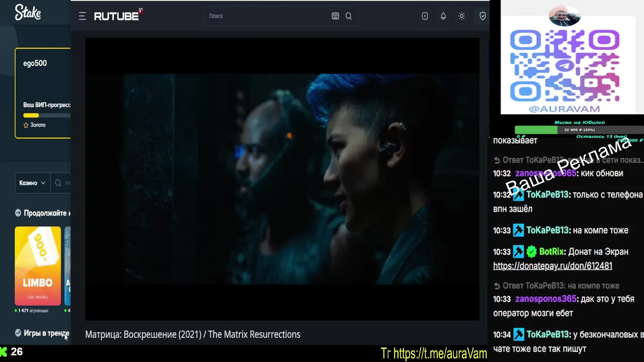Click the Золото star icon
This screenshot has width=644, height=362.
[x=26, y=125]
